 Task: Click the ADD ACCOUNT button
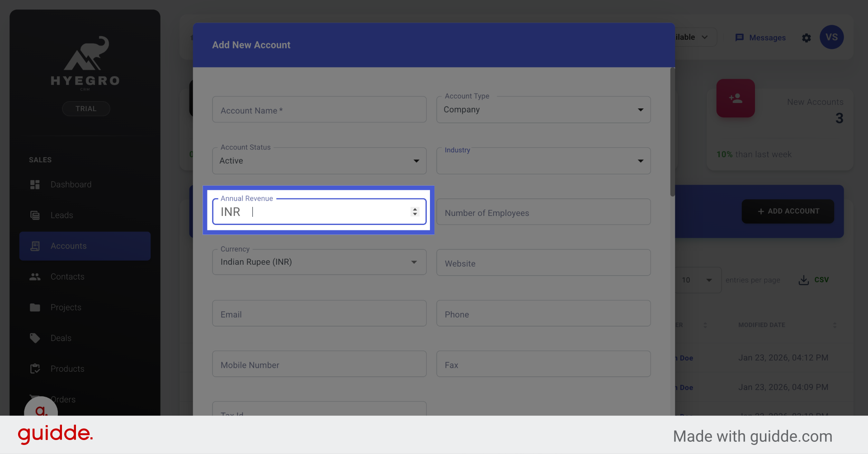788,211
